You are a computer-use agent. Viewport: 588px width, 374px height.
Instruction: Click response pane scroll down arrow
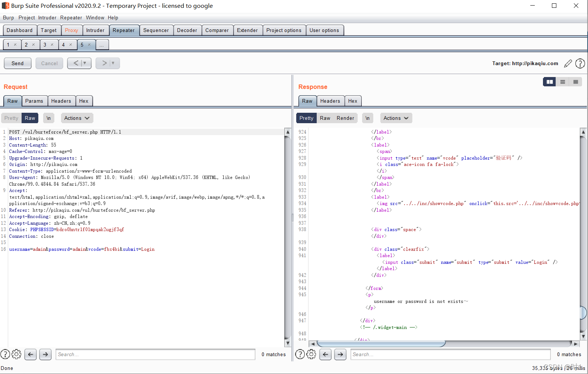click(x=583, y=336)
